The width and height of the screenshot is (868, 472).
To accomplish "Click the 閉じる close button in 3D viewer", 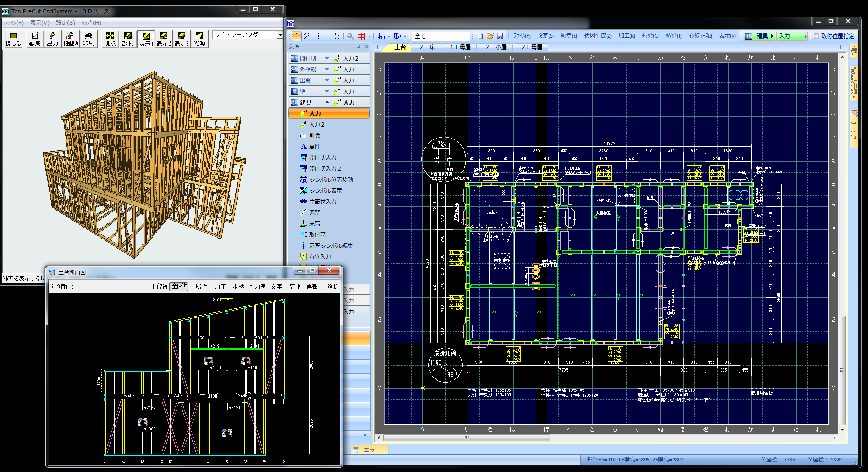I will [13, 39].
